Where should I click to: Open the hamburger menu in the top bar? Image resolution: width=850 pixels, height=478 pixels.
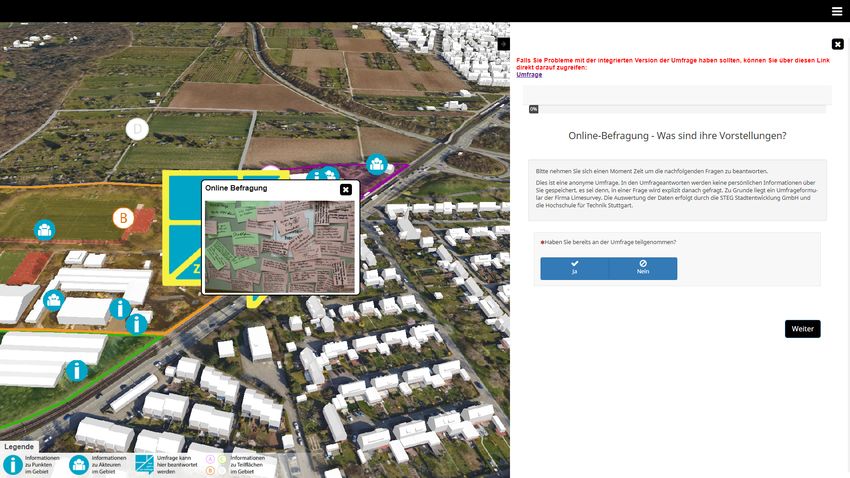(x=837, y=11)
